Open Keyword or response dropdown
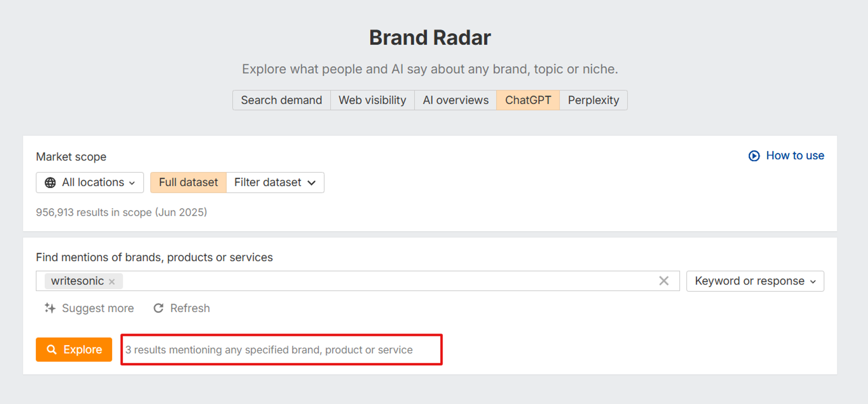 point(755,281)
